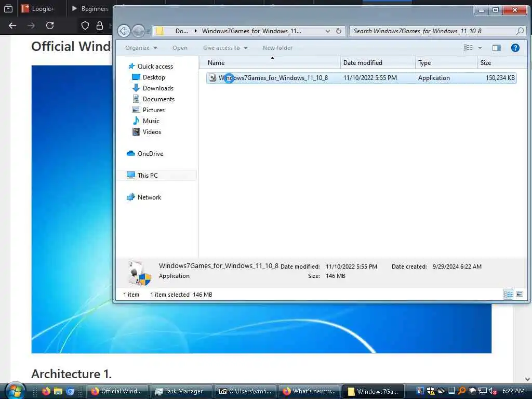Click the search magnifier icon in Explorer
The width and height of the screenshot is (532, 399).
[520, 31]
